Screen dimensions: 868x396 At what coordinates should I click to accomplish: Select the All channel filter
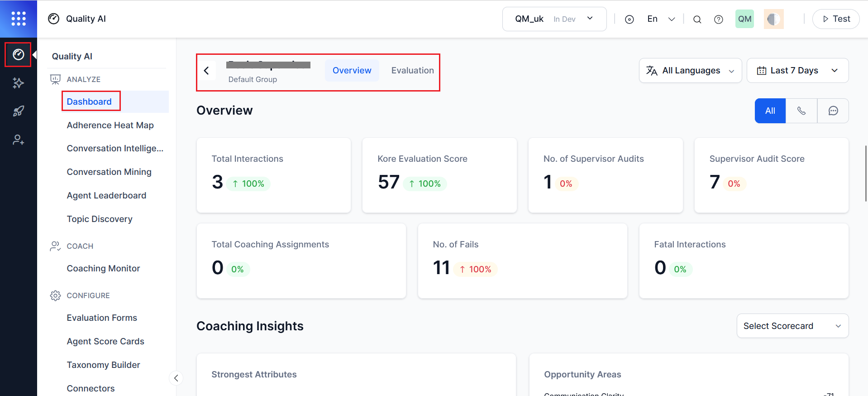point(770,111)
